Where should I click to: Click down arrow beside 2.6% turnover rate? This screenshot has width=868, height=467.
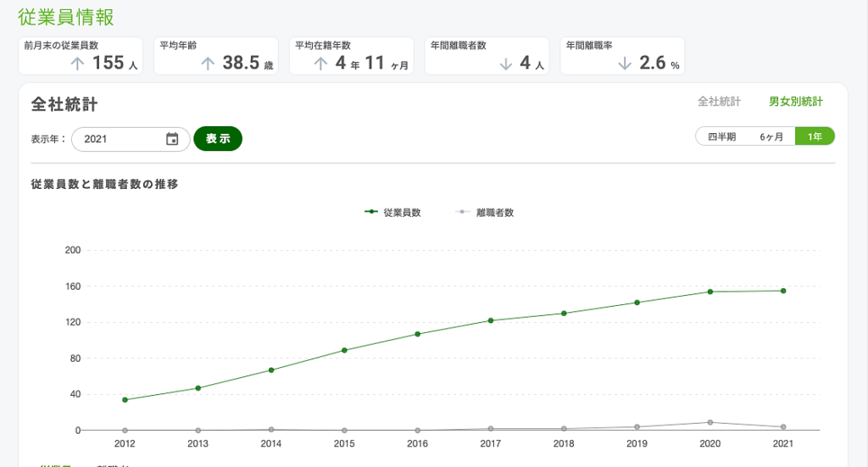[626, 64]
